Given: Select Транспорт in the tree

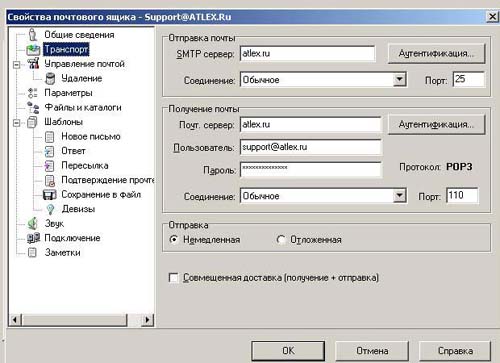Looking at the screenshot, I should [66, 49].
